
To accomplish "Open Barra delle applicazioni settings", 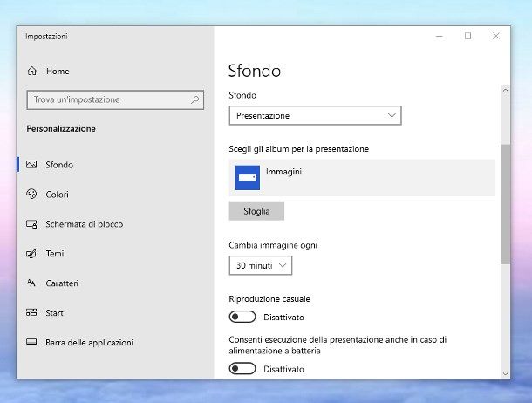I will (x=115, y=342).
